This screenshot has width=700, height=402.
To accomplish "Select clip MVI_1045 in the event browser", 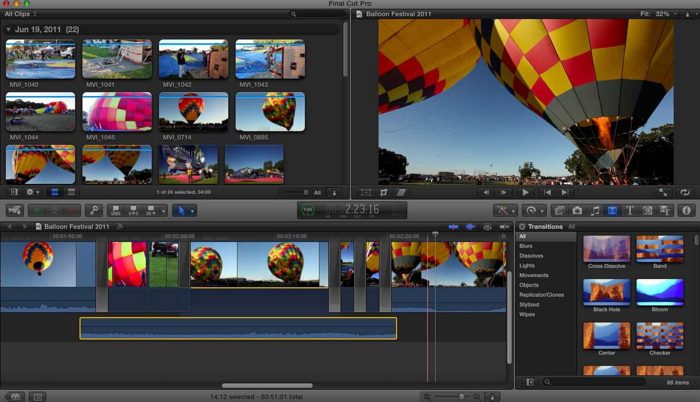I will click(x=117, y=112).
